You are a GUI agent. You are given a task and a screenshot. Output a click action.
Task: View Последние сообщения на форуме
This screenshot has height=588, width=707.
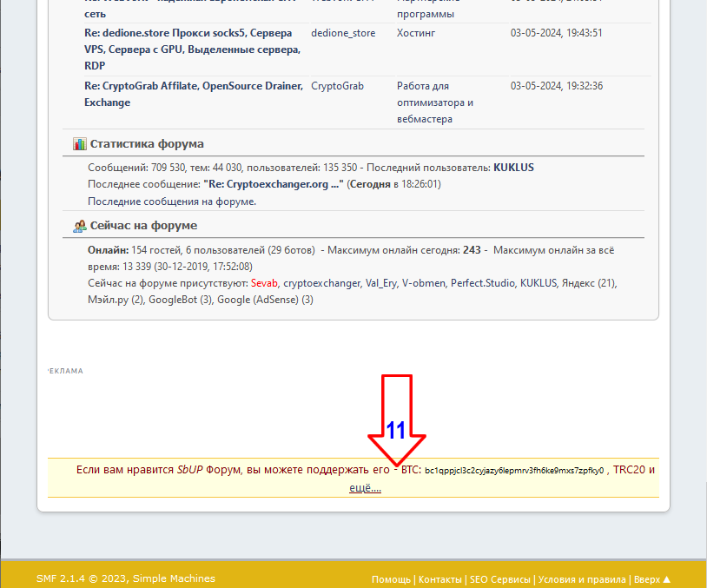point(172,201)
